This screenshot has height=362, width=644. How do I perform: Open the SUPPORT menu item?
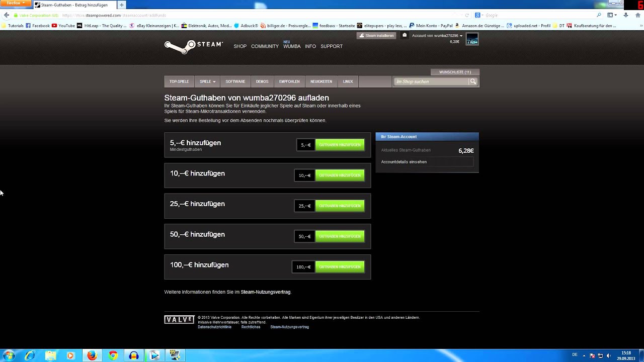click(332, 46)
